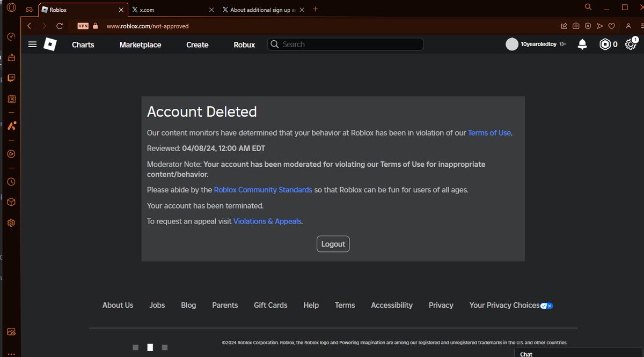Open Your Privacy Choices footer link
This screenshot has height=357, width=644.
(x=511, y=305)
